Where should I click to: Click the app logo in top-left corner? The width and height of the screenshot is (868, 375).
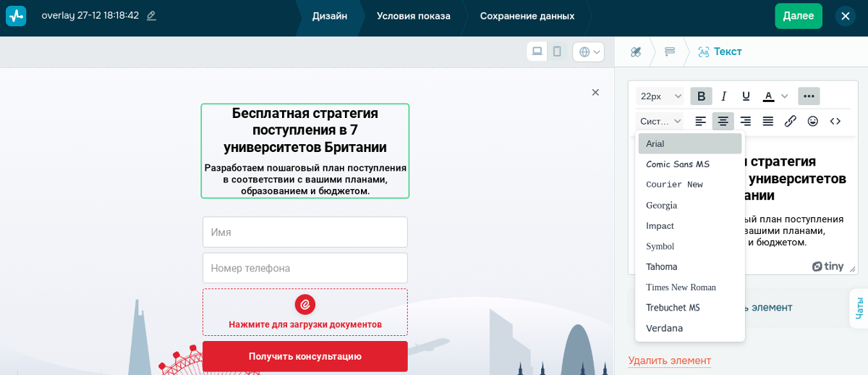tap(16, 16)
